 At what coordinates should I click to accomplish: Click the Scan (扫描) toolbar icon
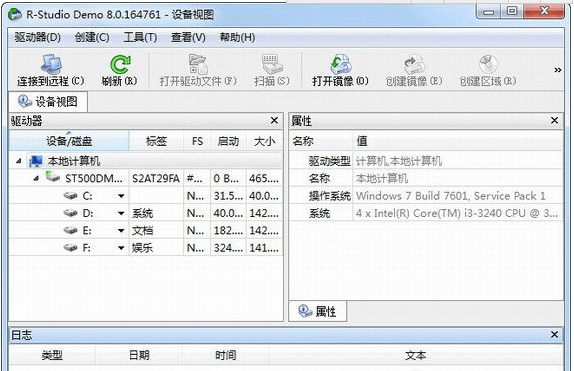point(272,64)
